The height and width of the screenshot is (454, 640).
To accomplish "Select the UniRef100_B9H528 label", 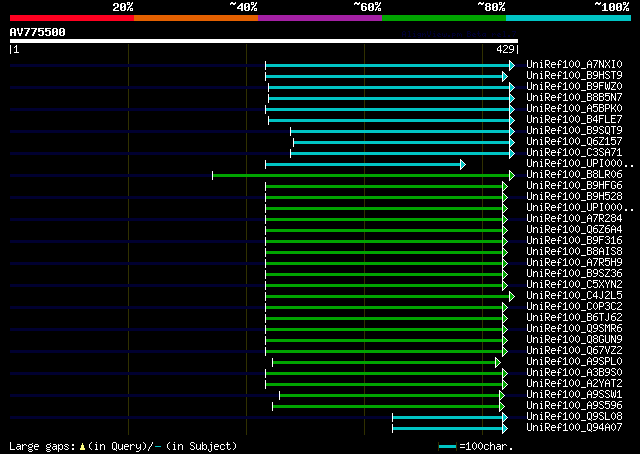I will click(x=574, y=197).
